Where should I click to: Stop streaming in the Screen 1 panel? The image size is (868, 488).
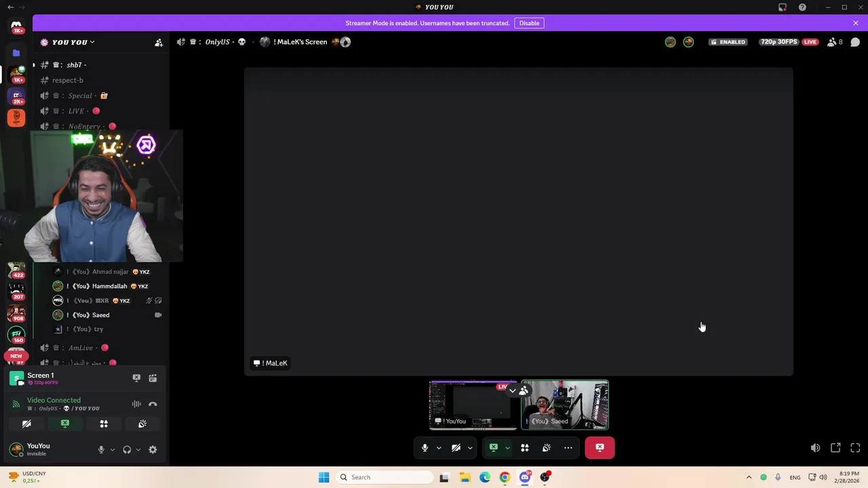click(136, 378)
